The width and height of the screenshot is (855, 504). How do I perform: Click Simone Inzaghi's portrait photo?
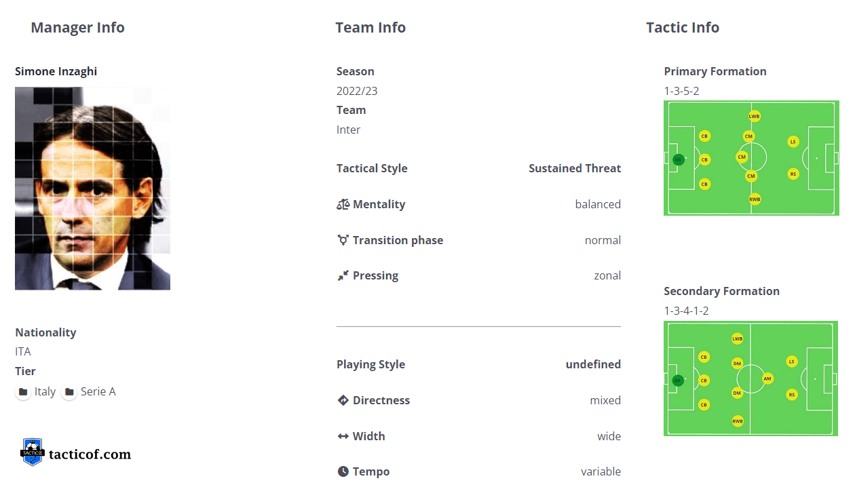pos(92,188)
